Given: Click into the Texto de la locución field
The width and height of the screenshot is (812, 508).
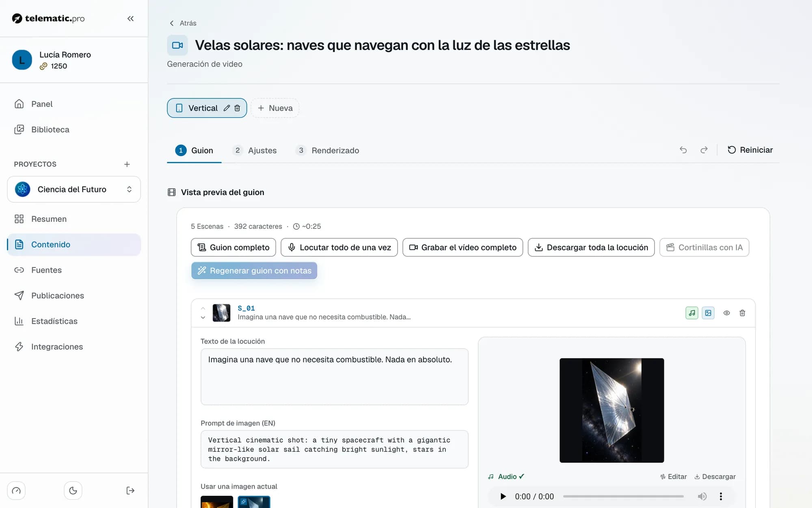Looking at the screenshot, I should [335, 377].
